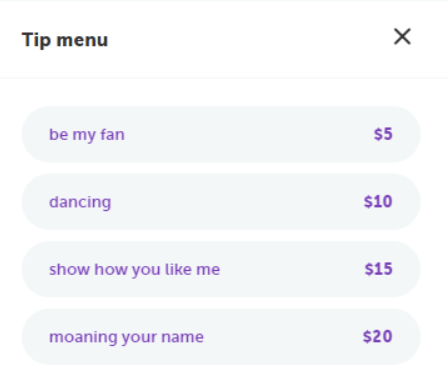Pick the "show how you like me" tip
The width and height of the screenshot is (448, 385).
click(x=221, y=269)
